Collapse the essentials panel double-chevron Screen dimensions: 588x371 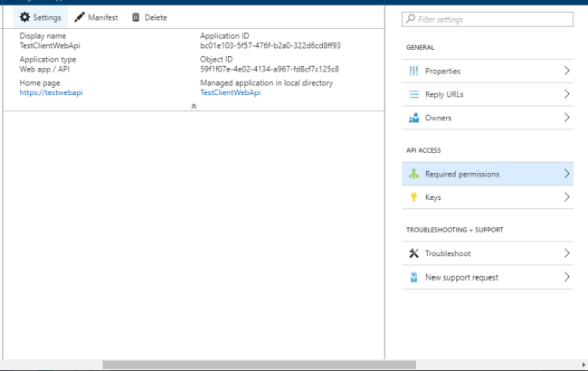click(194, 106)
